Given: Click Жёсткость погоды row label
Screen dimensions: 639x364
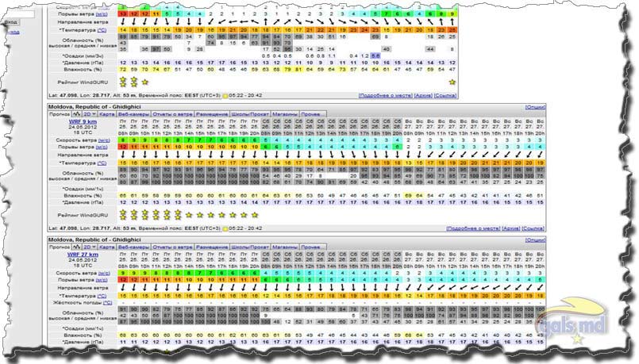Looking at the screenshot, I should (78, 303).
